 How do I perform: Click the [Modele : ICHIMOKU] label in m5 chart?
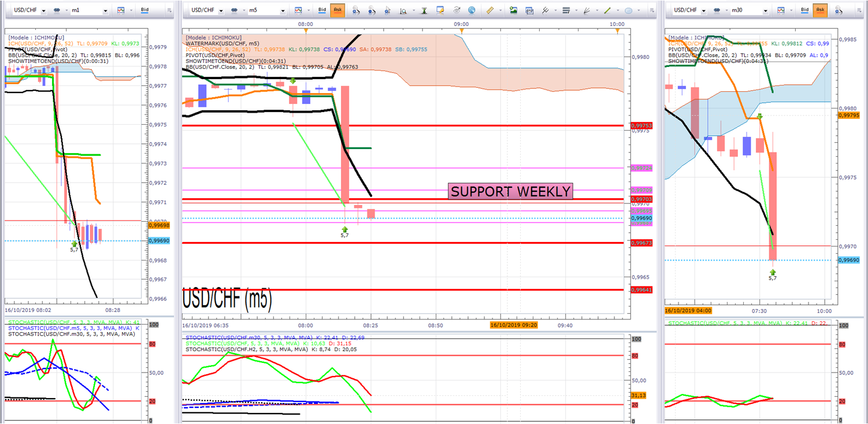tap(213, 37)
